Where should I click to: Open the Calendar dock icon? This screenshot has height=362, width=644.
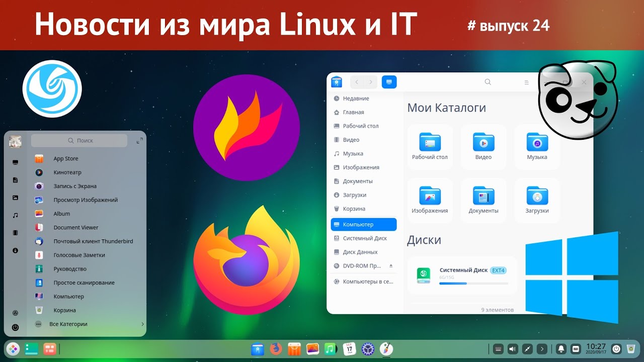pyautogui.click(x=349, y=349)
